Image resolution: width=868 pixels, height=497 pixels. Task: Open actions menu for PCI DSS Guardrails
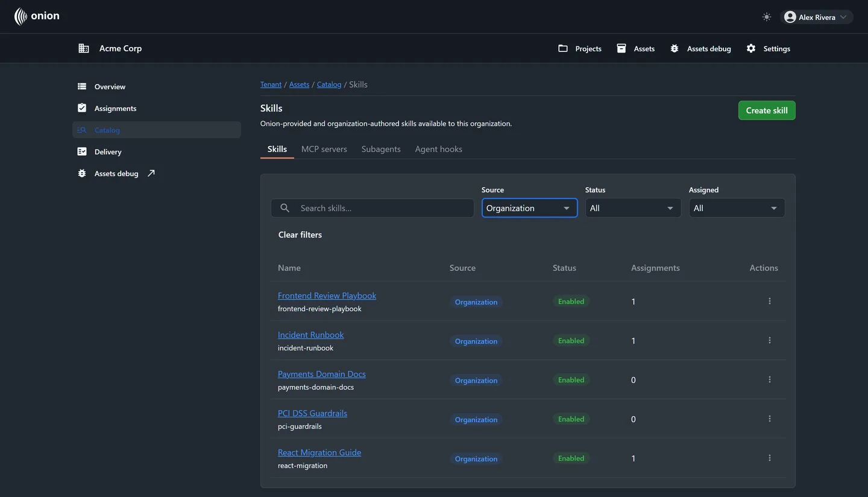tap(770, 419)
